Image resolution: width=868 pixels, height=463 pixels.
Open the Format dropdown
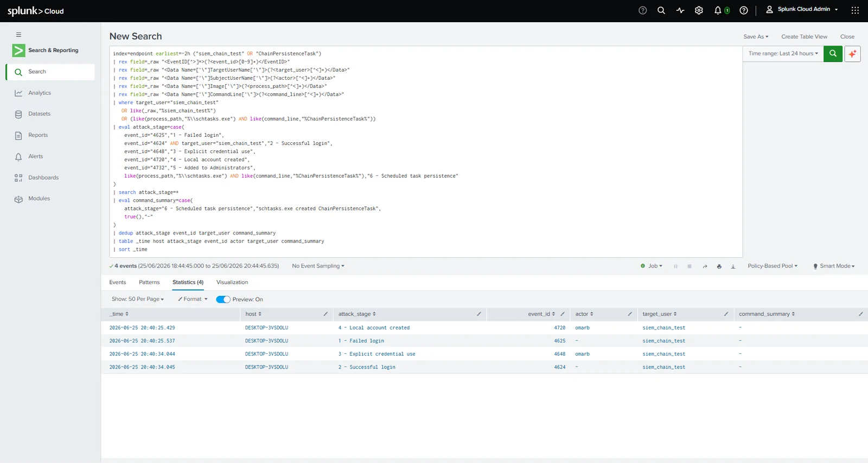click(193, 299)
